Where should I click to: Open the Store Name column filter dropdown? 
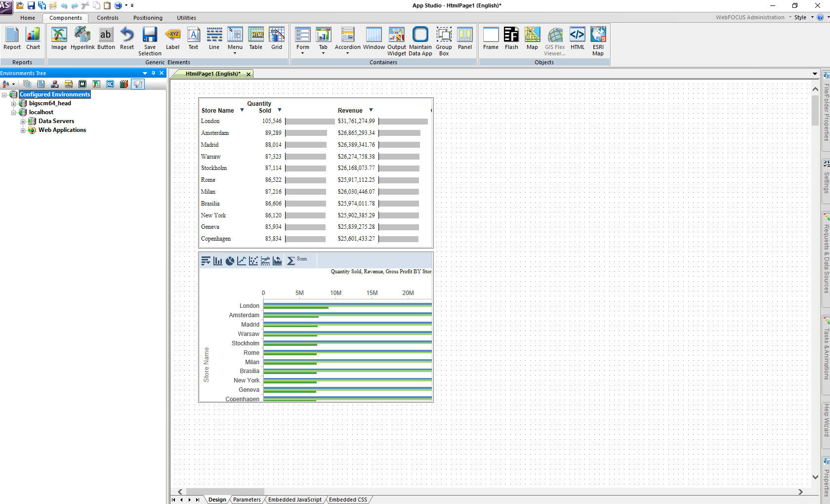point(242,110)
